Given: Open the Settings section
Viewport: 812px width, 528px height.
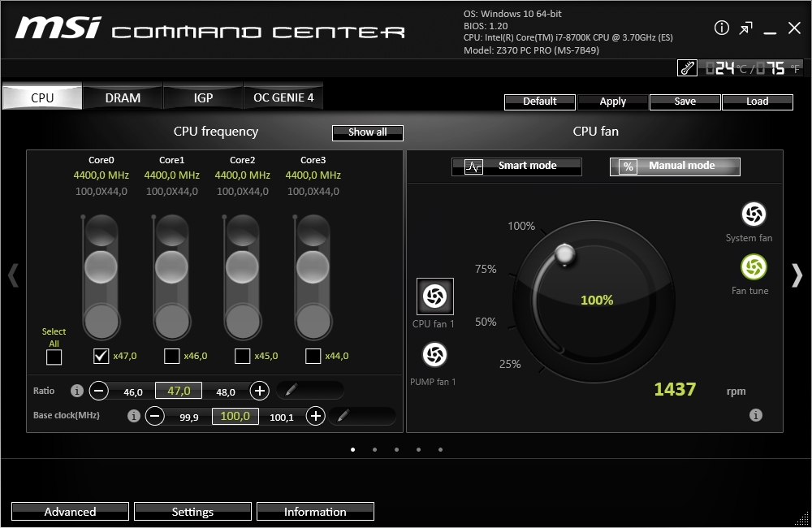Looking at the screenshot, I should point(192,512).
